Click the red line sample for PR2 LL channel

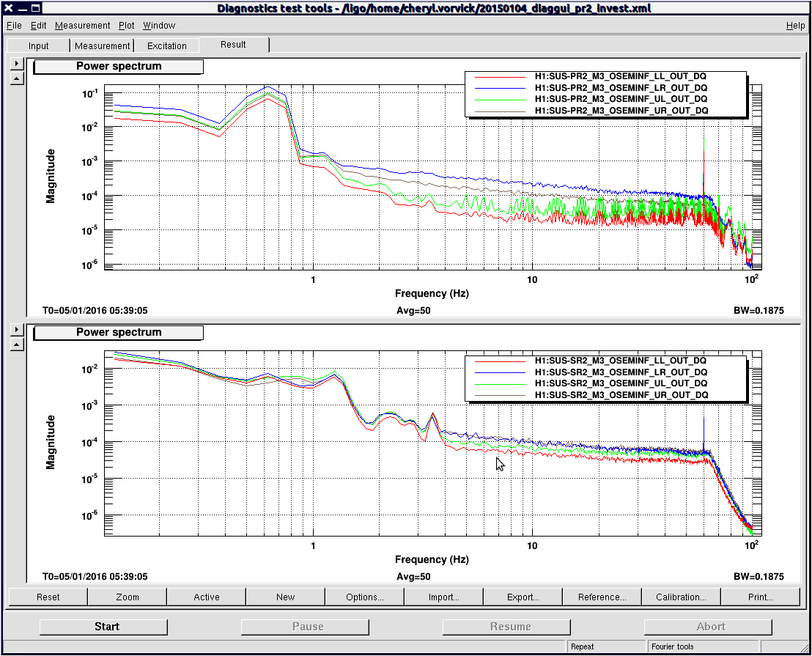click(x=501, y=77)
